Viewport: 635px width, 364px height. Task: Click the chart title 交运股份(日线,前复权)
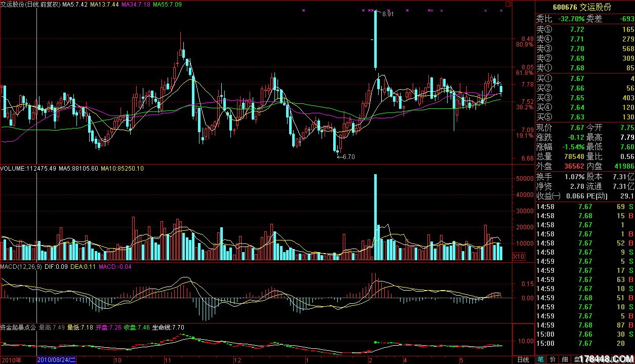(x=30, y=4)
